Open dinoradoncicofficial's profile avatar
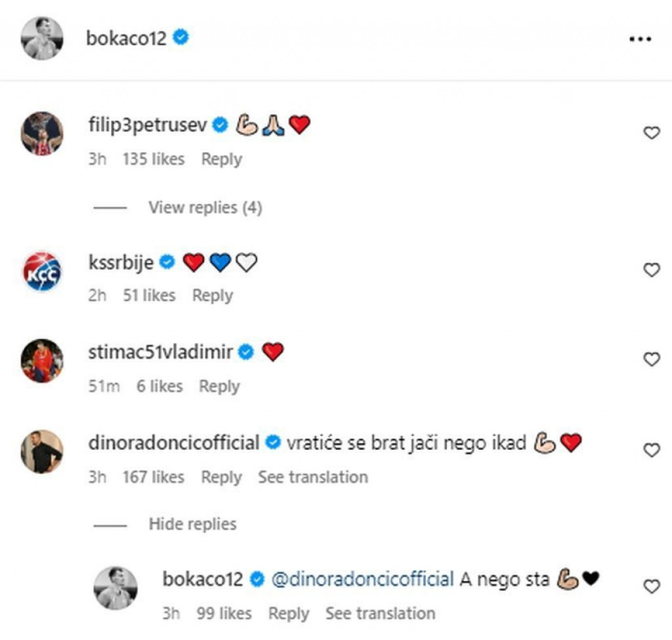Viewport: 672px width, 640px height. [42, 452]
